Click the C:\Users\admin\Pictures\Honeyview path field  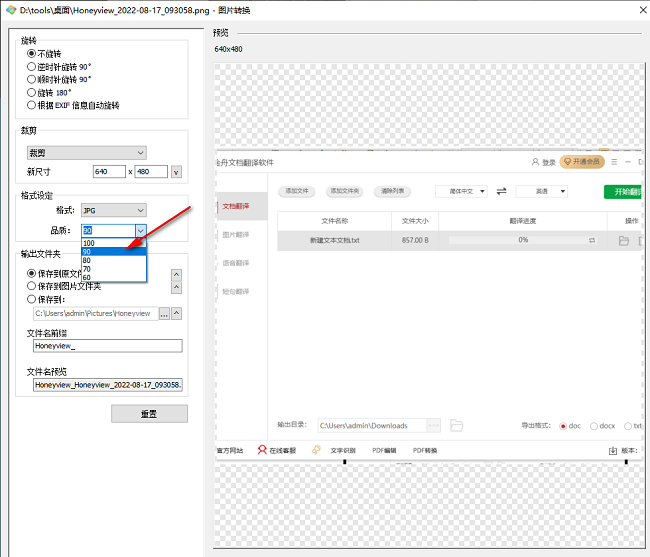(x=96, y=314)
